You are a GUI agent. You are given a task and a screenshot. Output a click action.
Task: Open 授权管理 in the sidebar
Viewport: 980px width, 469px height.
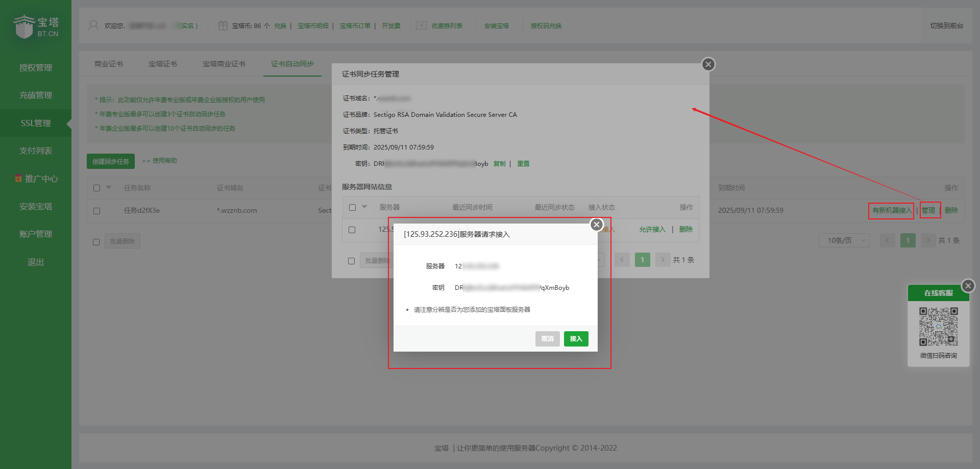(36, 67)
